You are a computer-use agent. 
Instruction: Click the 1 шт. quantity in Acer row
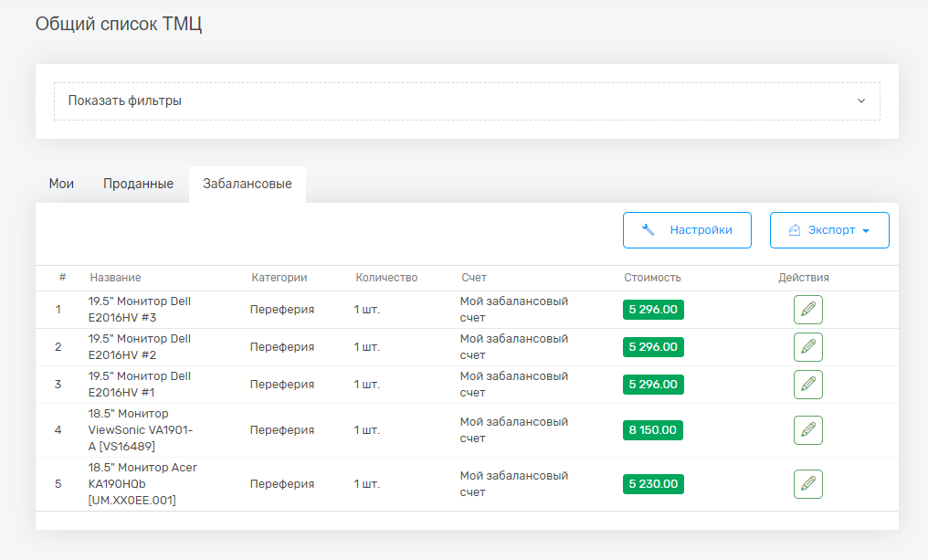367,483
